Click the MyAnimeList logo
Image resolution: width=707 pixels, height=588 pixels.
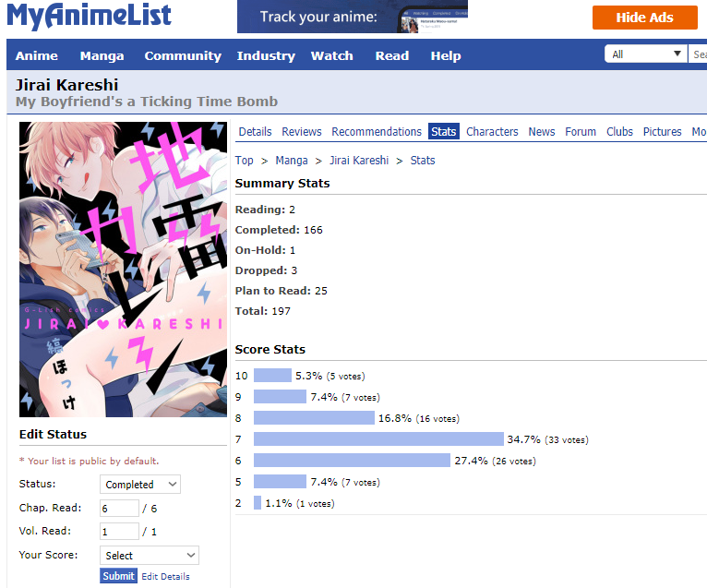tap(89, 16)
